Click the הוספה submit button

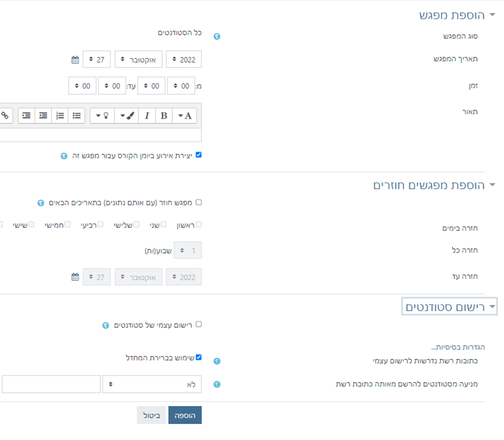pos(185,415)
